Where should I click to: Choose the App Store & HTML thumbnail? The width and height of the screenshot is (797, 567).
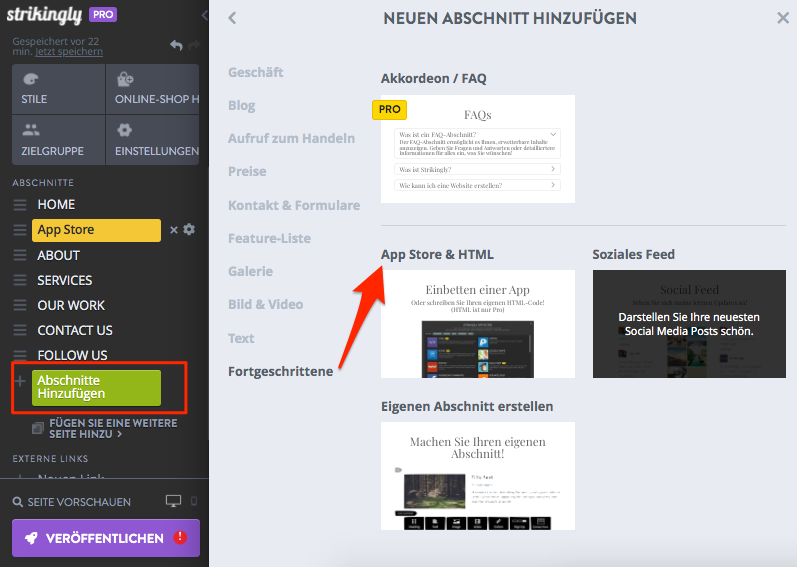tap(478, 324)
